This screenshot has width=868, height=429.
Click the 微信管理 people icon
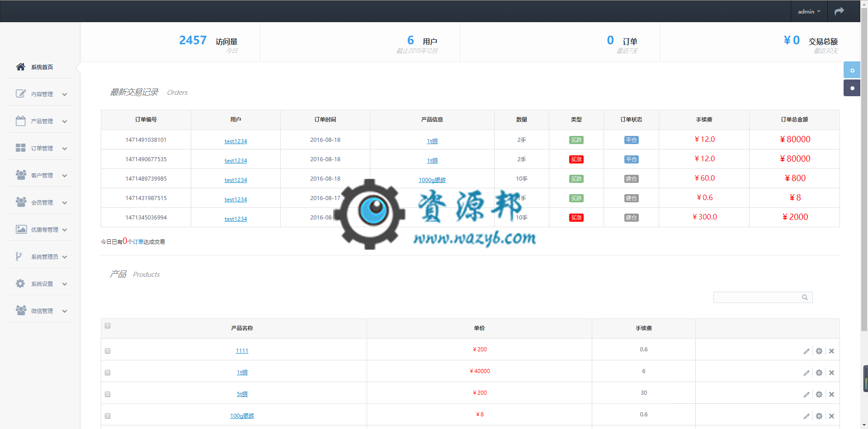(x=21, y=310)
